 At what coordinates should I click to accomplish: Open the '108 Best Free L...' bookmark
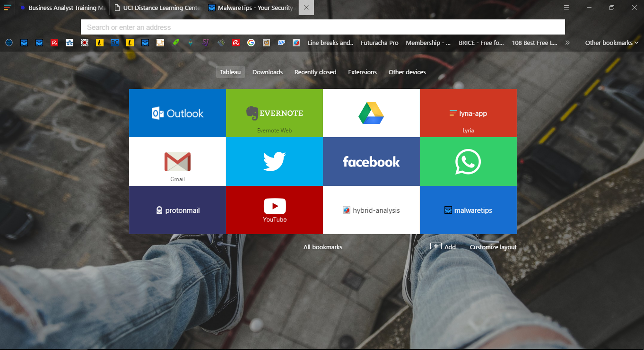pos(535,43)
